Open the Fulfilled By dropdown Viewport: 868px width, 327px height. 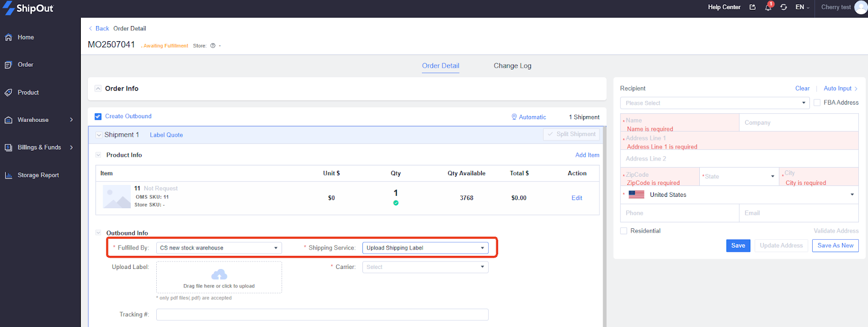[219, 248]
